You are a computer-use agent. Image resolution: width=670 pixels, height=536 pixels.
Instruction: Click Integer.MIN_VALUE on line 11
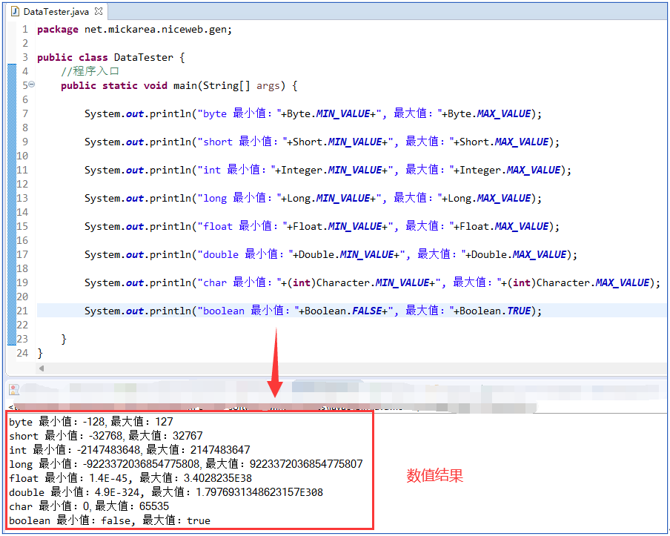point(331,170)
